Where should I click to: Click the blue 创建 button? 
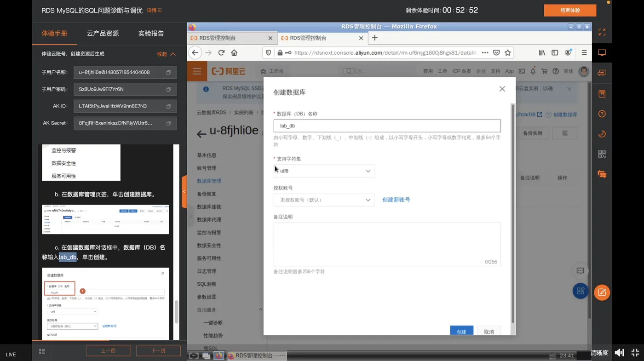[x=461, y=332]
